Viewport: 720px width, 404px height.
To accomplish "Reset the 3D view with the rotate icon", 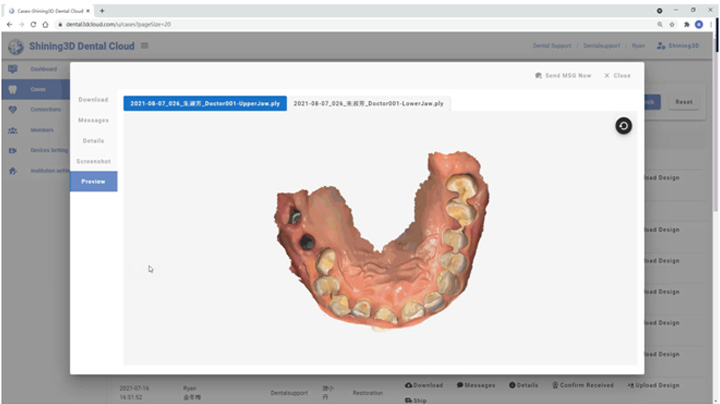I will pyautogui.click(x=623, y=125).
